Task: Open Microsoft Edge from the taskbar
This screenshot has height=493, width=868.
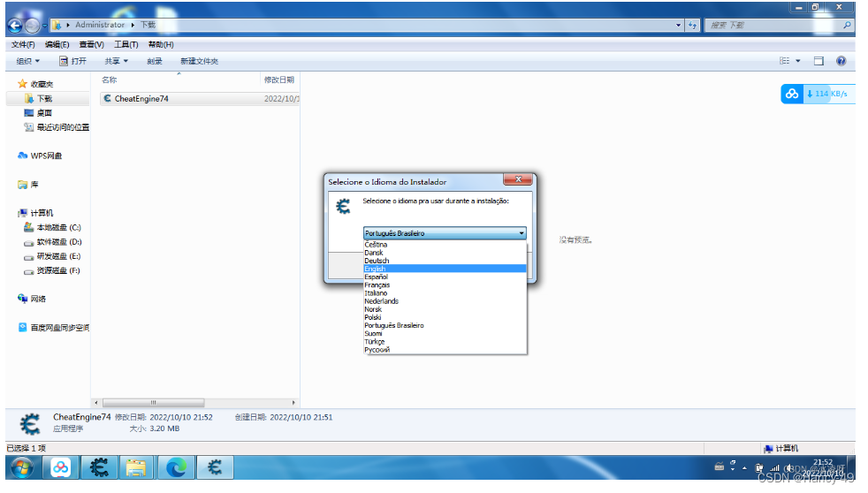Action: point(176,468)
